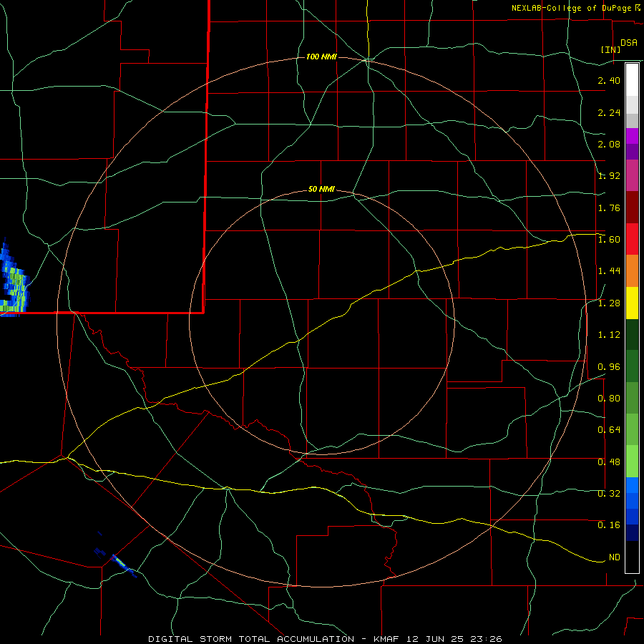
Task: Select the 2.40 legend value
Action: [609, 80]
